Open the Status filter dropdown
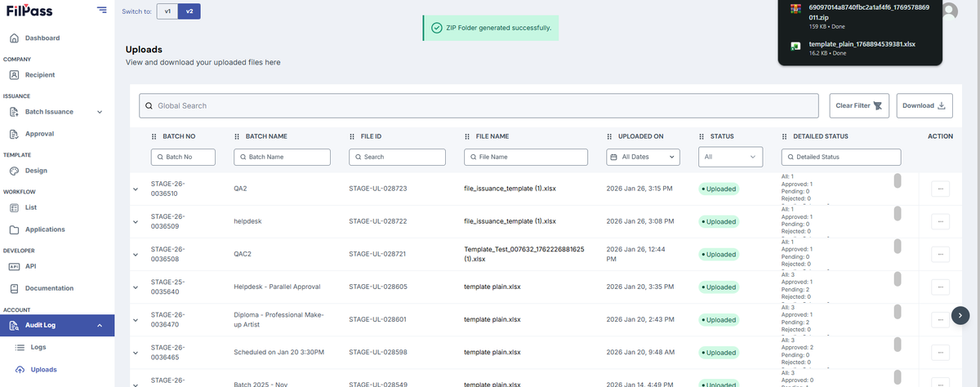This screenshot has width=980, height=387. tap(729, 157)
